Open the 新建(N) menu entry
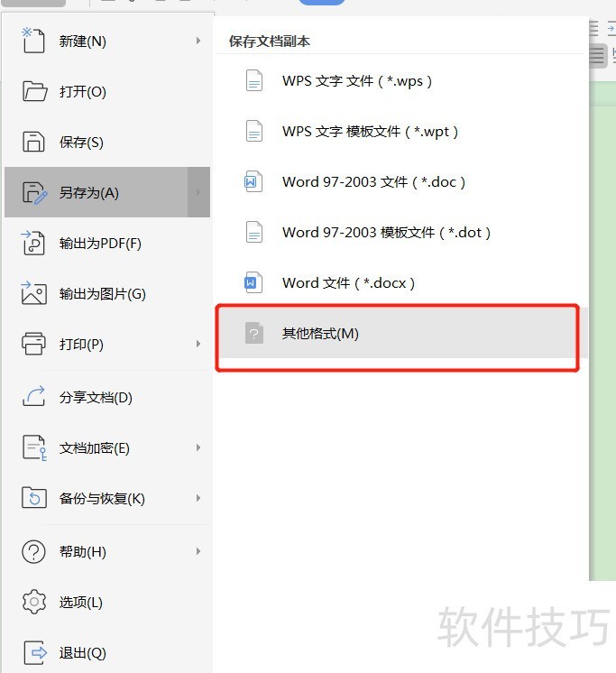Image resolution: width=616 pixels, height=673 pixels. pos(107,41)
